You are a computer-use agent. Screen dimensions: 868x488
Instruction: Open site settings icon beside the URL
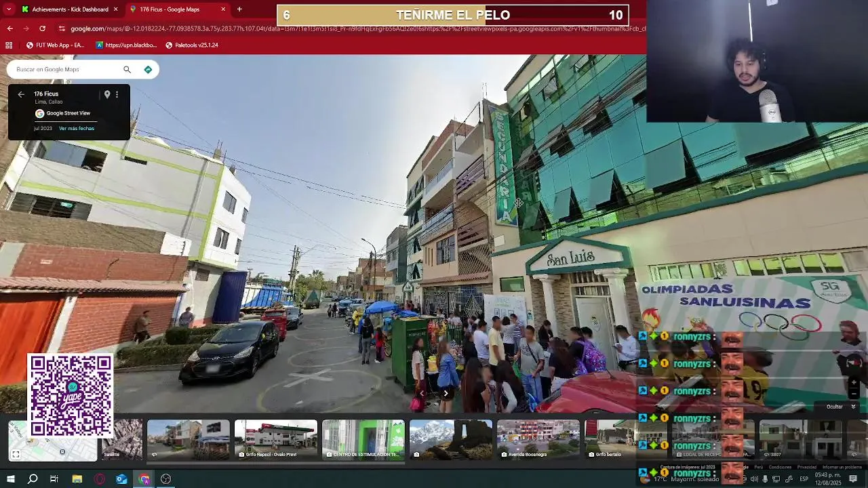point(62,28)
